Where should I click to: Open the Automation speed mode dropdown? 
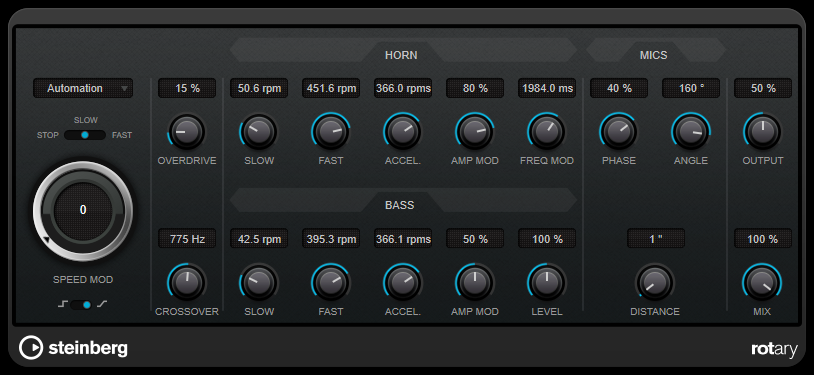[83, 88]
